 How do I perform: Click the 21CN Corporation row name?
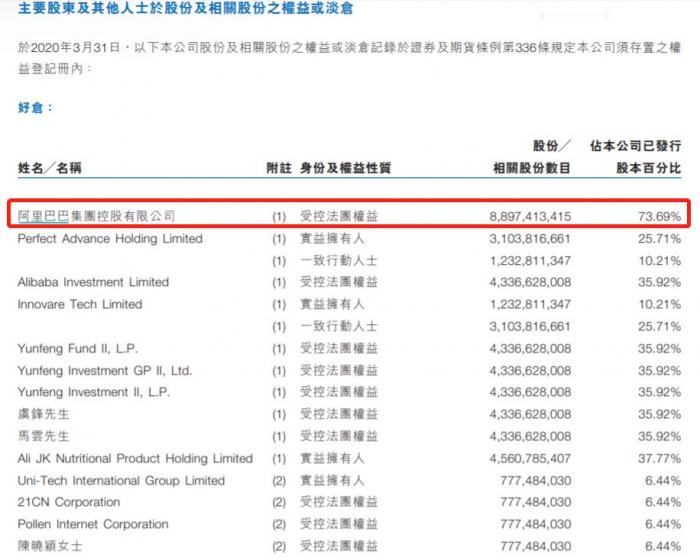pyautogui.click(x=69, y=502)
